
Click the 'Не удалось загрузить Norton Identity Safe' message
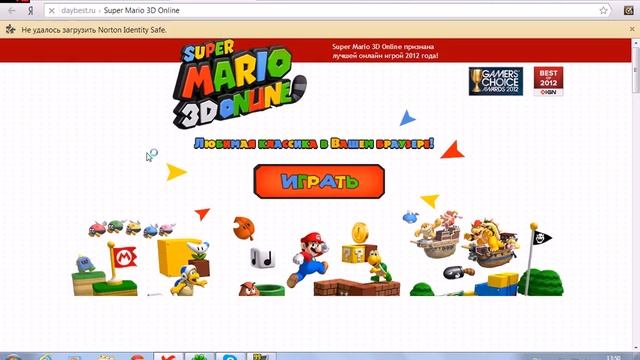click(x=94, y=30)
